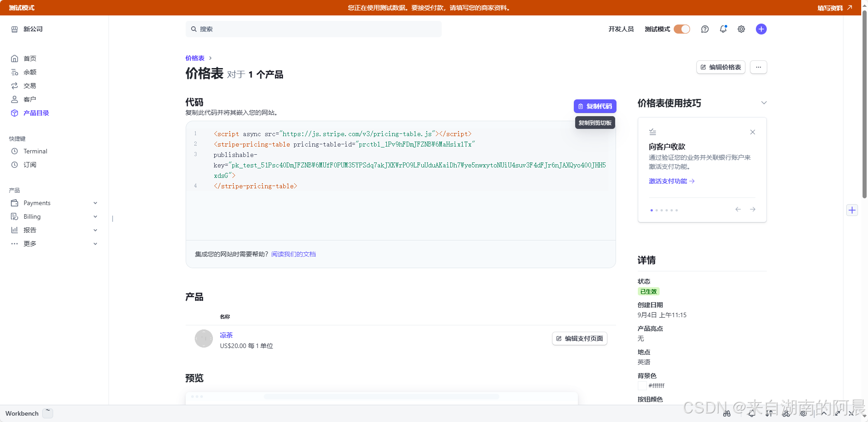Click the search input field
The height and width of the screenshot is (422, 868).
tap(314, 29)
